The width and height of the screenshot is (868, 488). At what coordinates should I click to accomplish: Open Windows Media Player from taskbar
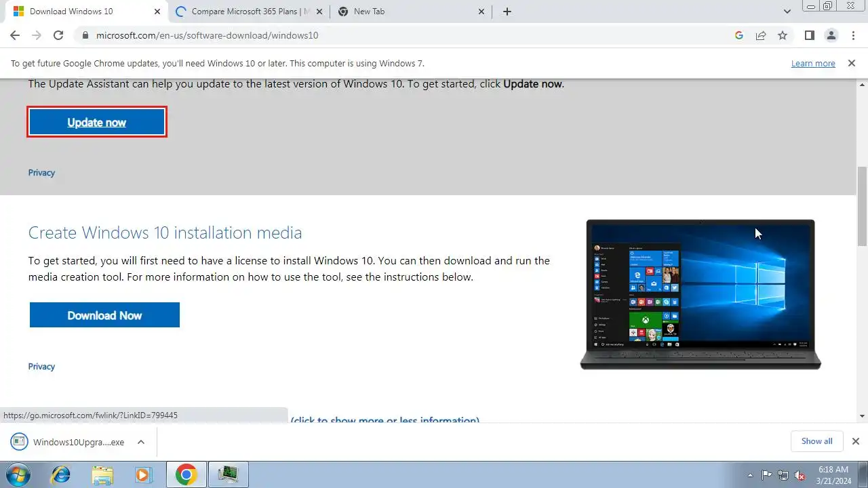pyautogui.click(x=143, y=474)
